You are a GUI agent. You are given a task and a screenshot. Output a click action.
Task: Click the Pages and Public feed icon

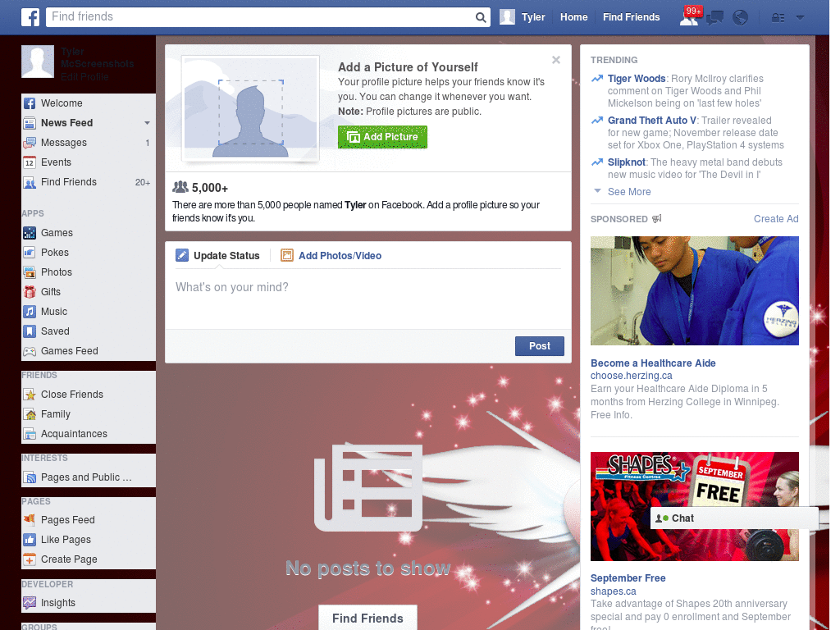click(x=30, y=477)
